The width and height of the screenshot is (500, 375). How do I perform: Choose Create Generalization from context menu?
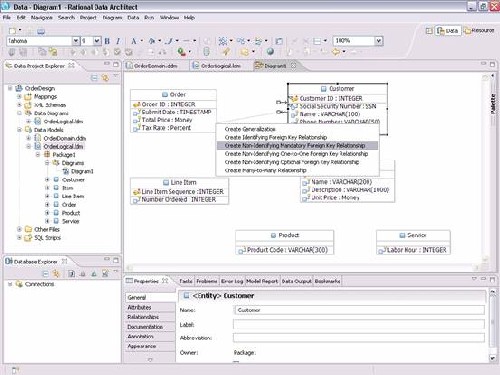(250, 129)
